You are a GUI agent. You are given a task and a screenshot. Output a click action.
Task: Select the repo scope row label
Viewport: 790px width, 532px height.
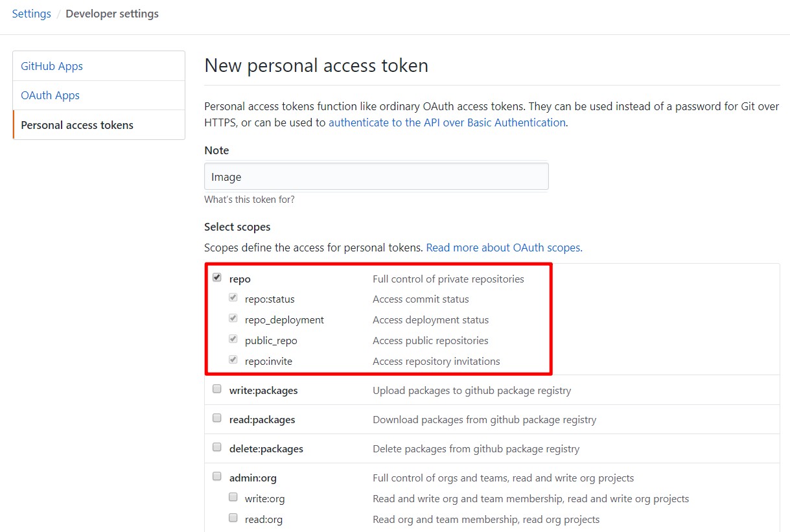tap(240, 279)
